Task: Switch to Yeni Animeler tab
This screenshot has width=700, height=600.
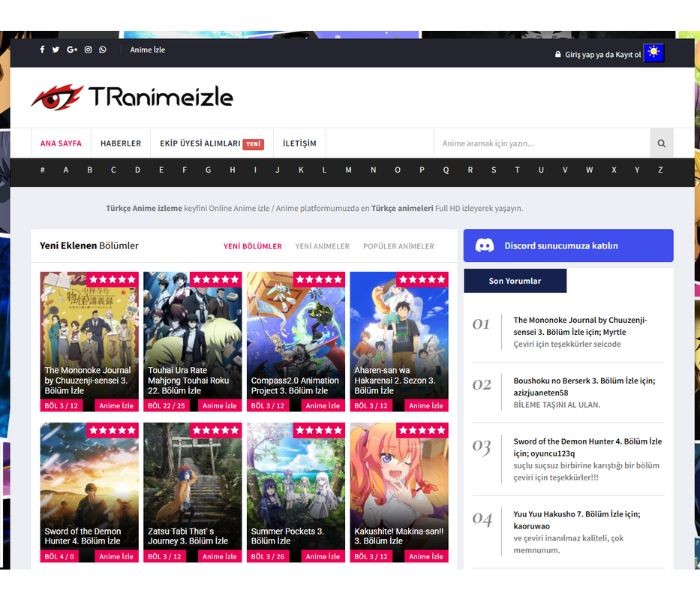Action: click(x=322, y=246)
